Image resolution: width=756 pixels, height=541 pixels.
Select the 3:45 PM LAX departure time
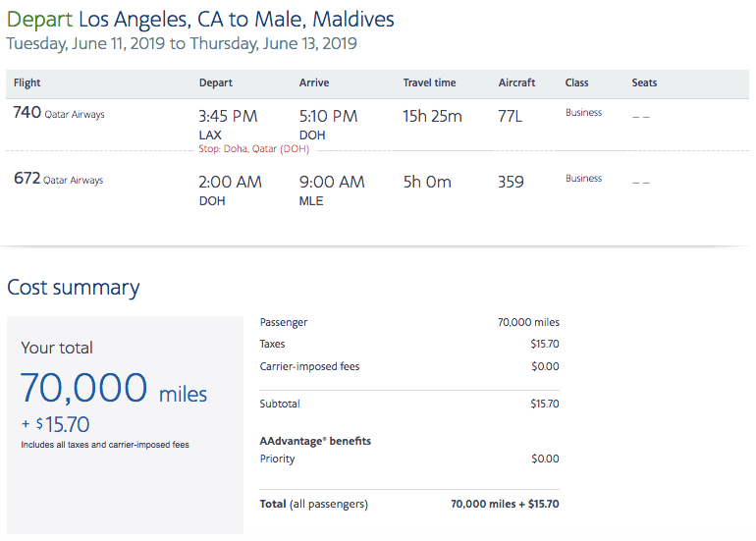228,116
